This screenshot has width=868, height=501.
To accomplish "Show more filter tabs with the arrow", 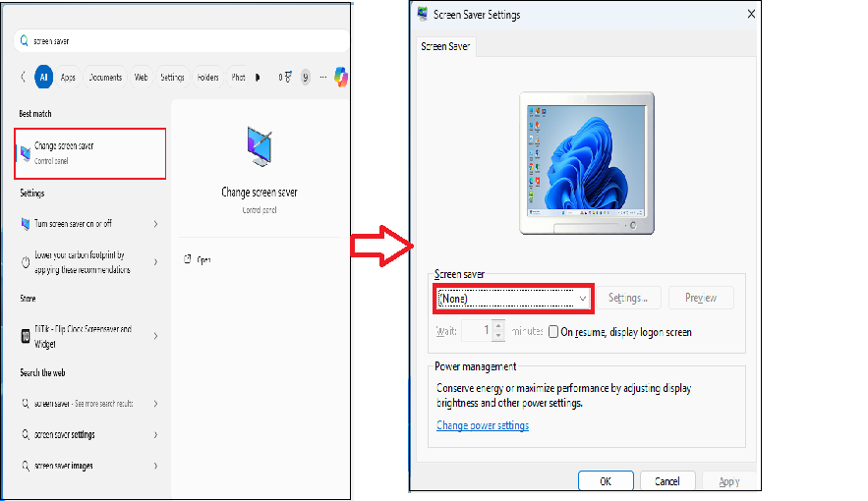I will click(258, 78).
